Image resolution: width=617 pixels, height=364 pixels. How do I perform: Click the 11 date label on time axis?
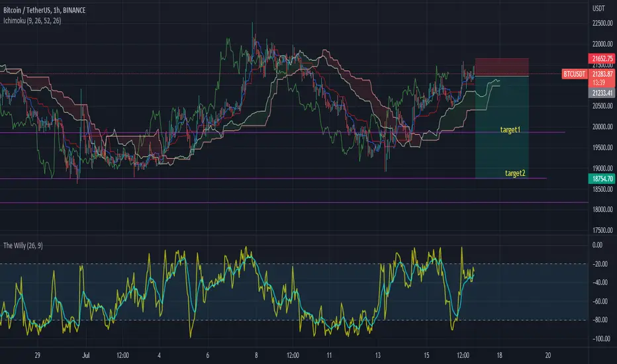tap(329, 355)
